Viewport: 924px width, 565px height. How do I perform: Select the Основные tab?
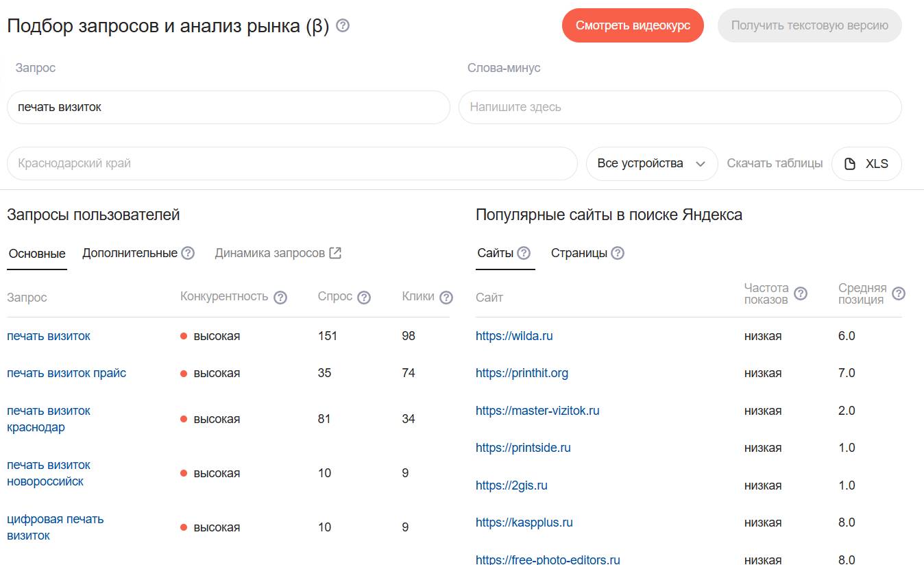37,254
